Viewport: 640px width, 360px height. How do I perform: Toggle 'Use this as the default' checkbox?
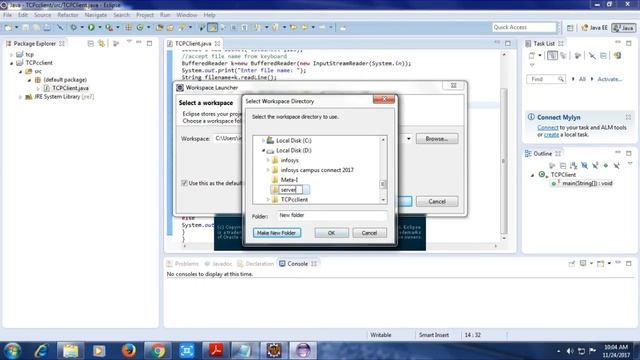click(x=184, y=183)
